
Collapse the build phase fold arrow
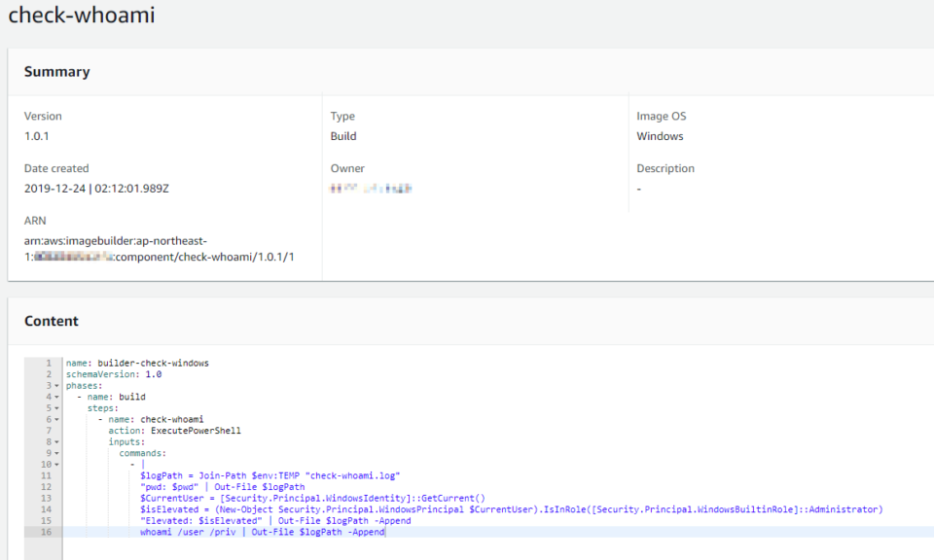pyautogui.click(x=57, y=397)
